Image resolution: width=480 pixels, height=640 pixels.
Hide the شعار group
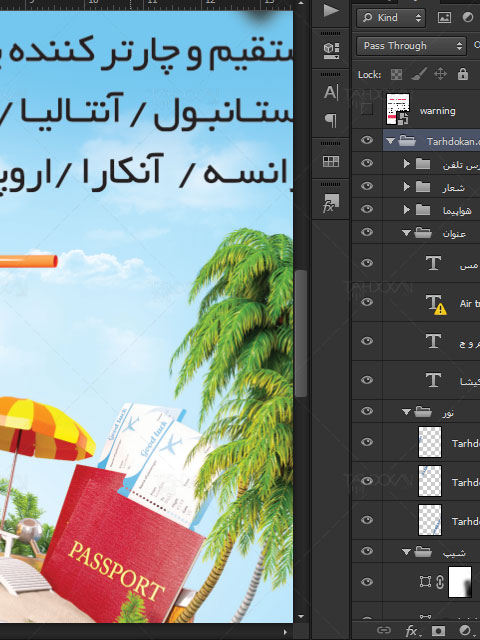pos(367,186)
